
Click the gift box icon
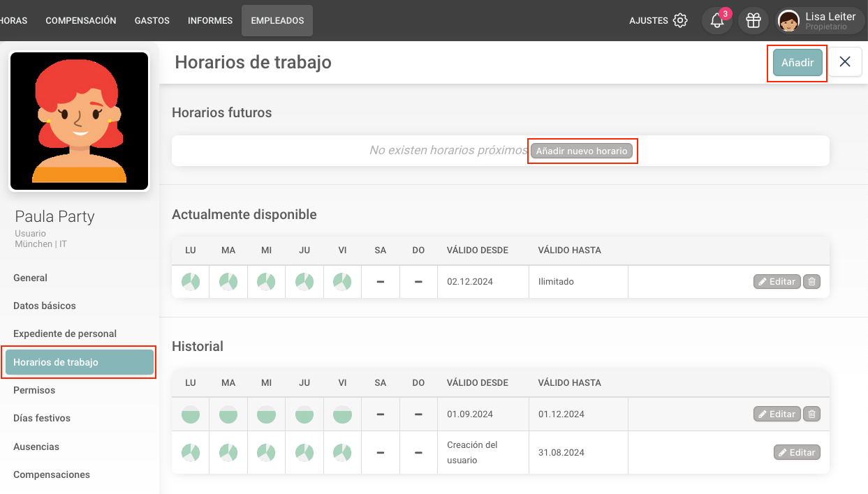[753, 21]
